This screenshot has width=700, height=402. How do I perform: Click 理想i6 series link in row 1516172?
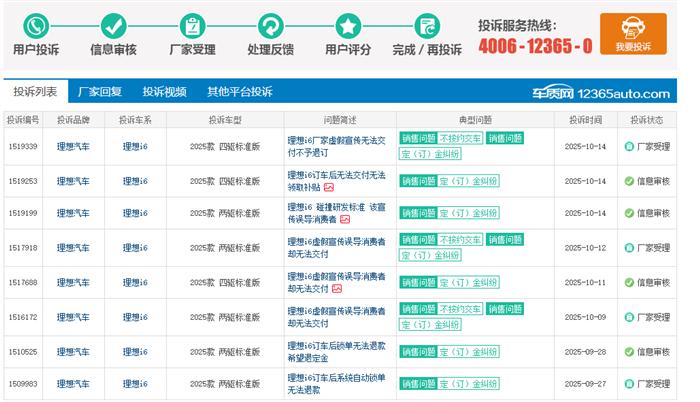135,317
